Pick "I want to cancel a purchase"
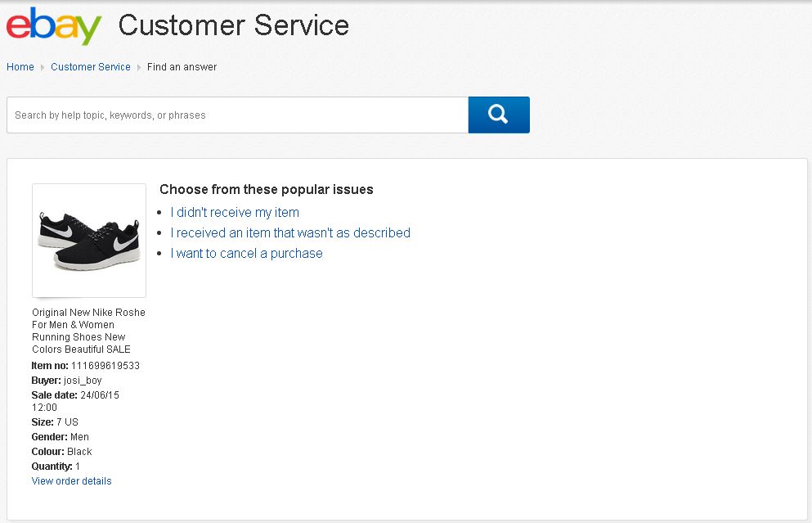 (x=246, y=254)
